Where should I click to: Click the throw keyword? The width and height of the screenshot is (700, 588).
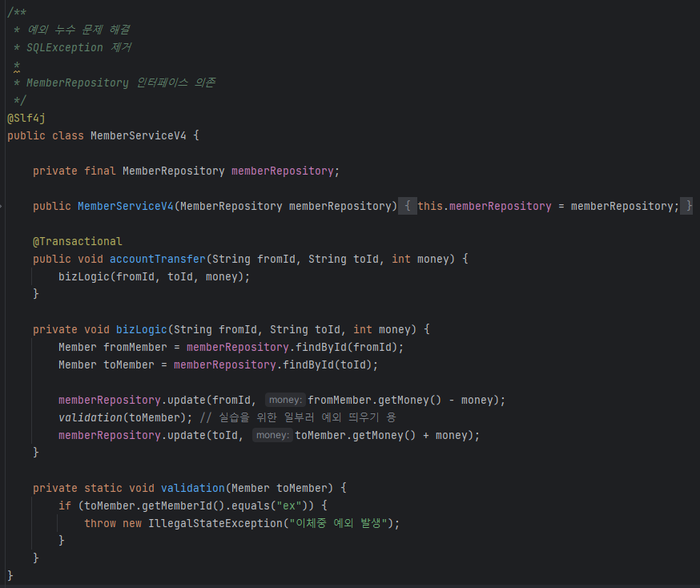100,523
